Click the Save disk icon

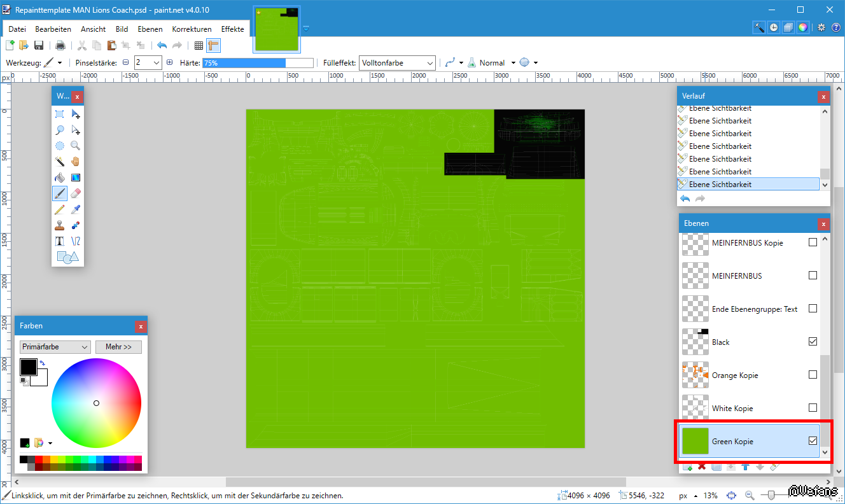(x=39, y=45)
